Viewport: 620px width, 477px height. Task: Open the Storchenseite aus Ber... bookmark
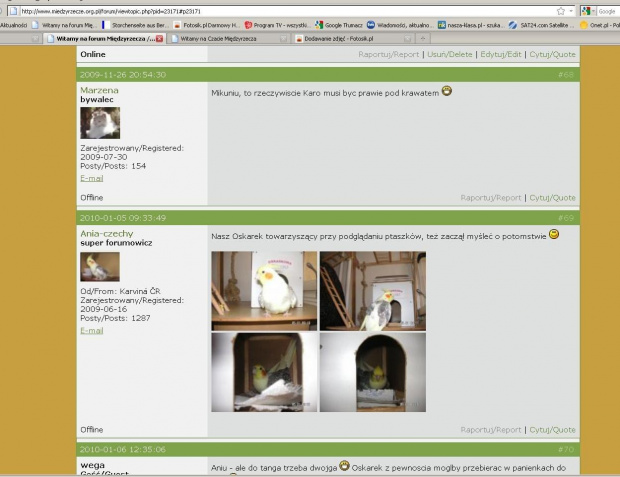136,25
